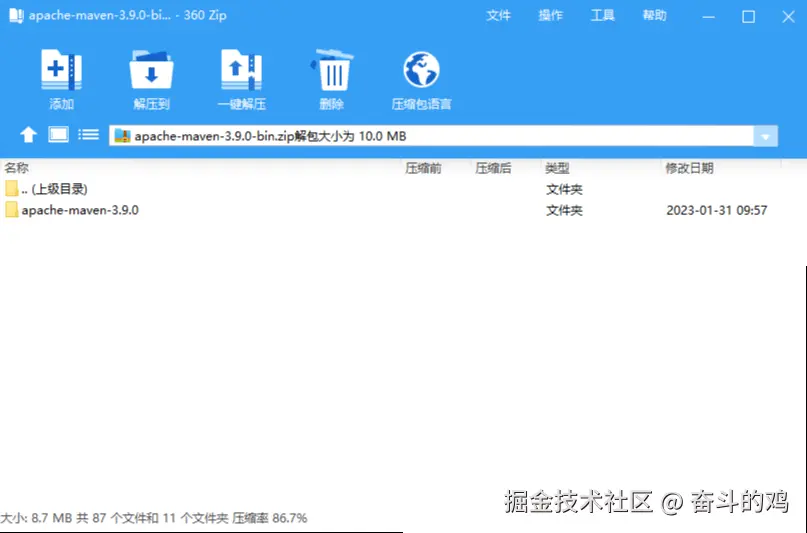Screen dimensions: 807x533
Task: Sort by 修改日期 column header
Action: click(689, 168)
